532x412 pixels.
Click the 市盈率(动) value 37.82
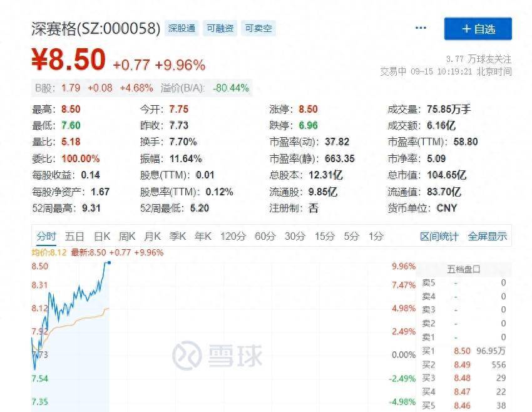[337, 142]
